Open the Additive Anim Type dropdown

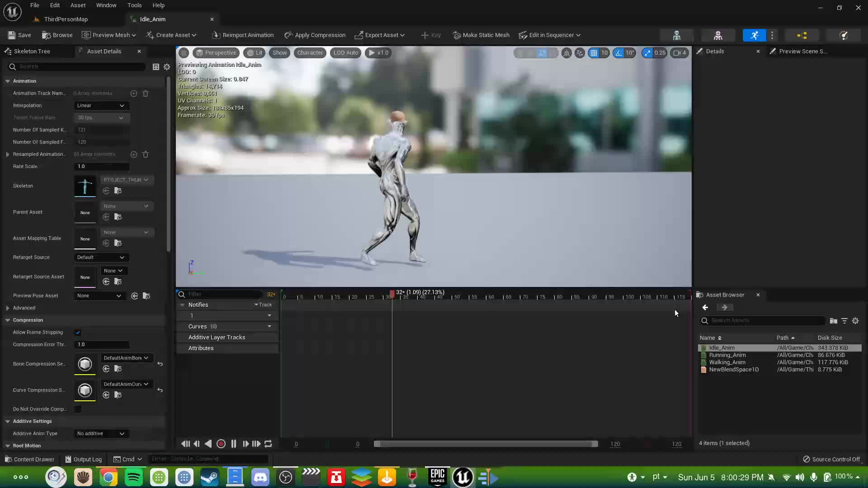(100, 433)
